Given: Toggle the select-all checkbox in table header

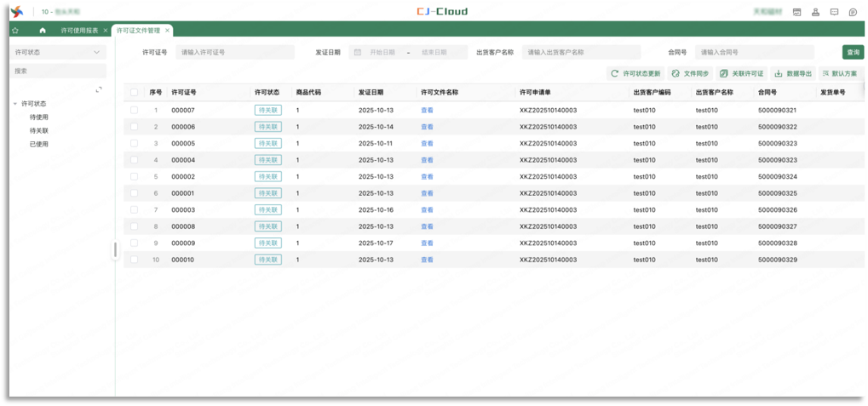Looking at the screenshot, I should click(x=134, y=92).
